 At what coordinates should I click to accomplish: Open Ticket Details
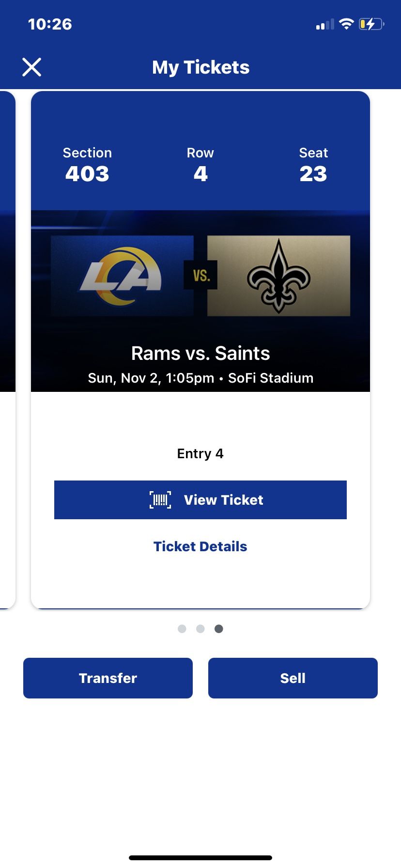point(200,546)
